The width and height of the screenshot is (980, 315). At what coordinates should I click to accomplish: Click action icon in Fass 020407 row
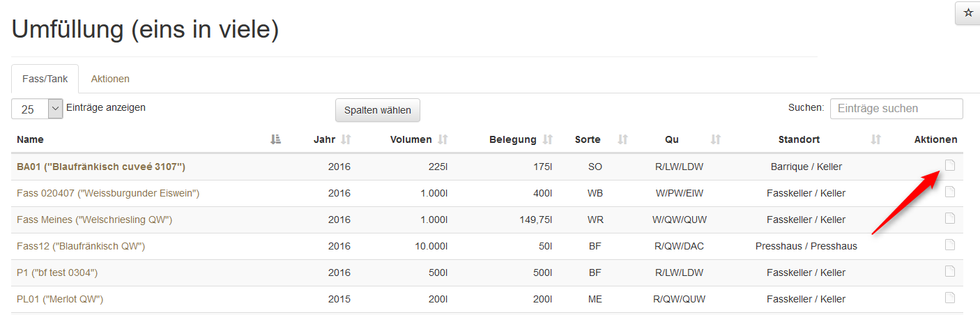coord(949,192)
